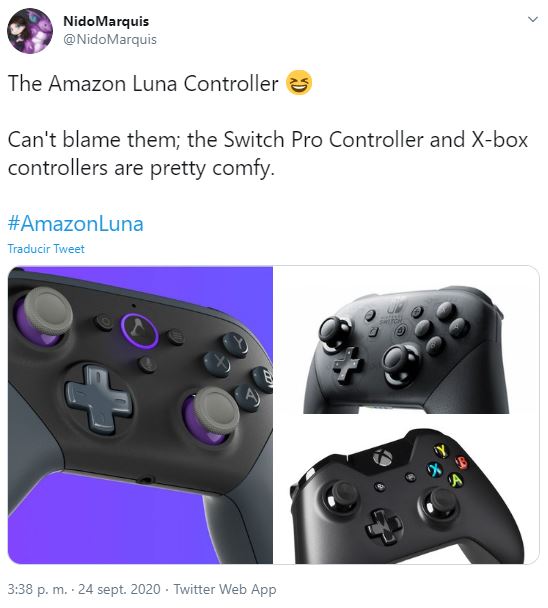This screenshot has width=548, height=608.
Task: Open the @NidoMarquis handle link
Action: pyautogui.click(x=110, y=40)
